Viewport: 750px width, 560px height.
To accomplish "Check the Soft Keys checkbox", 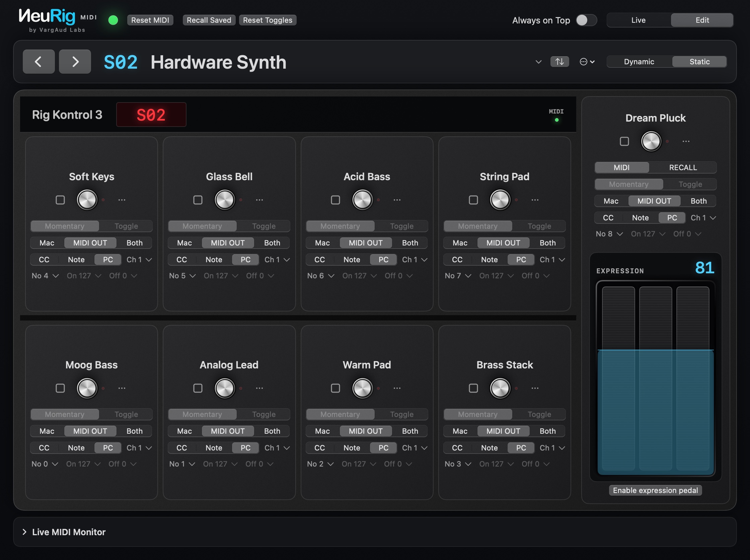I will [x=60, y=200].
